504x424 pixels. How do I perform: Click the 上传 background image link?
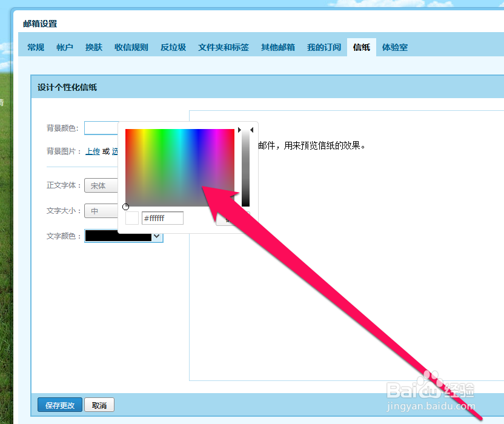click(x=93, y=151)
